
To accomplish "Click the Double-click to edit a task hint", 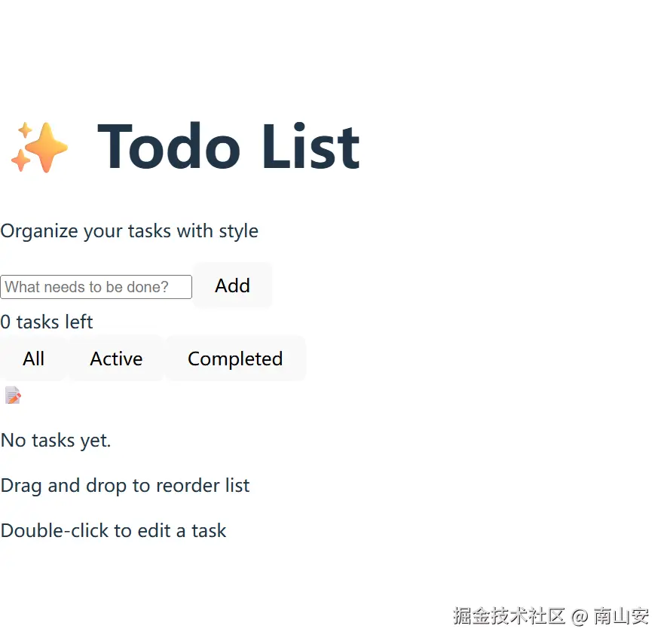I will click(x=113, y=531).
